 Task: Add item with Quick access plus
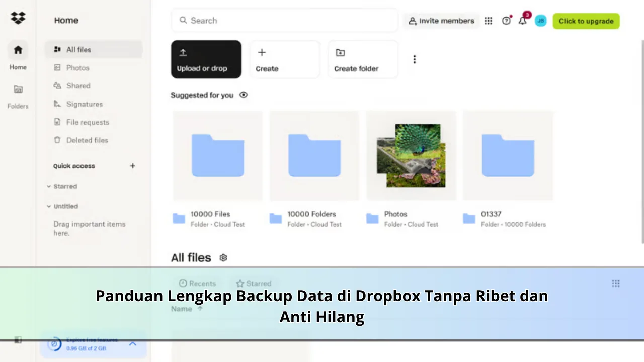point(133,166)
